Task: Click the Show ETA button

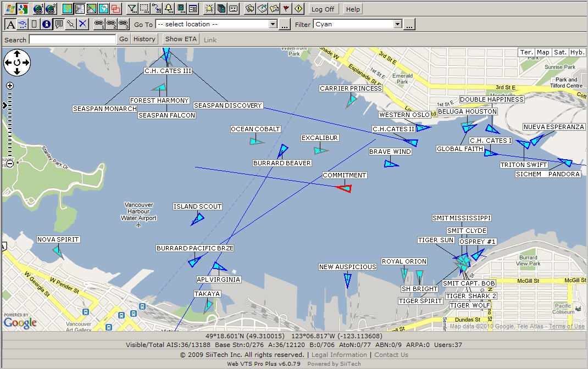Action: pyautogui.click(x=181, y=39)
